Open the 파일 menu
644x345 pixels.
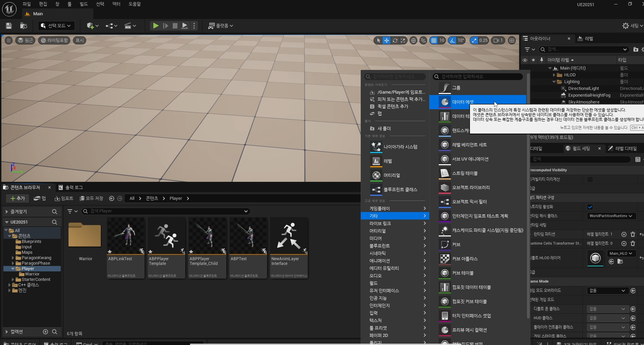[26, 4]
